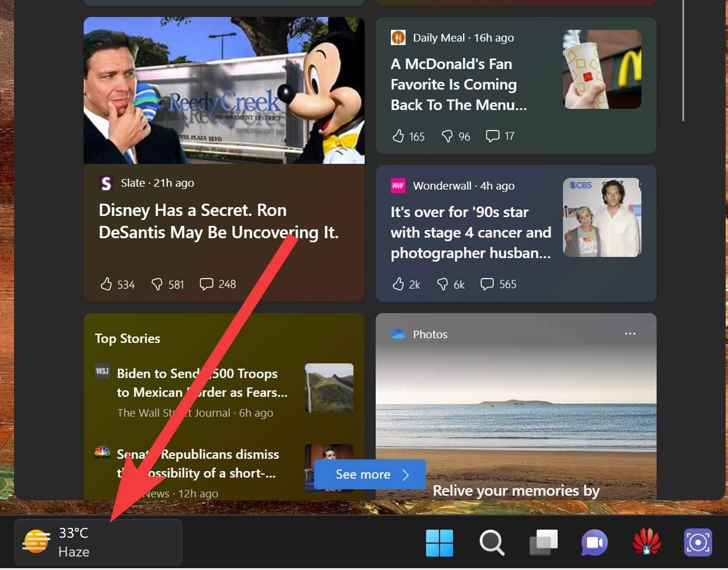Click the Wonderwall source logo
The image size is (728, 570).
[398, 186]
